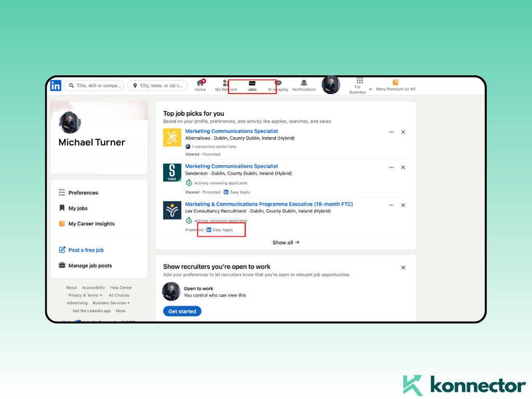
Task: Open job Preferences in sidebar
Action: (78, 193)
